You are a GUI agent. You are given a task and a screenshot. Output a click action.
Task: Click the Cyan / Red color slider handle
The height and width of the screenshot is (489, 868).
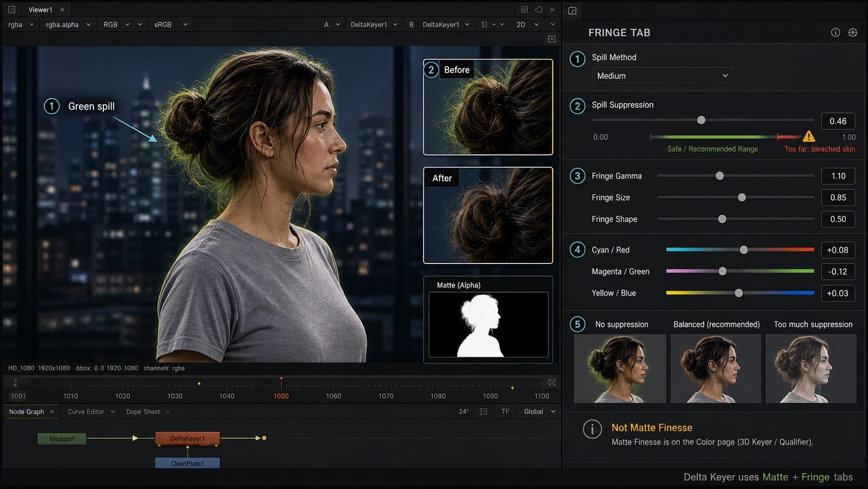click(744, 250)
